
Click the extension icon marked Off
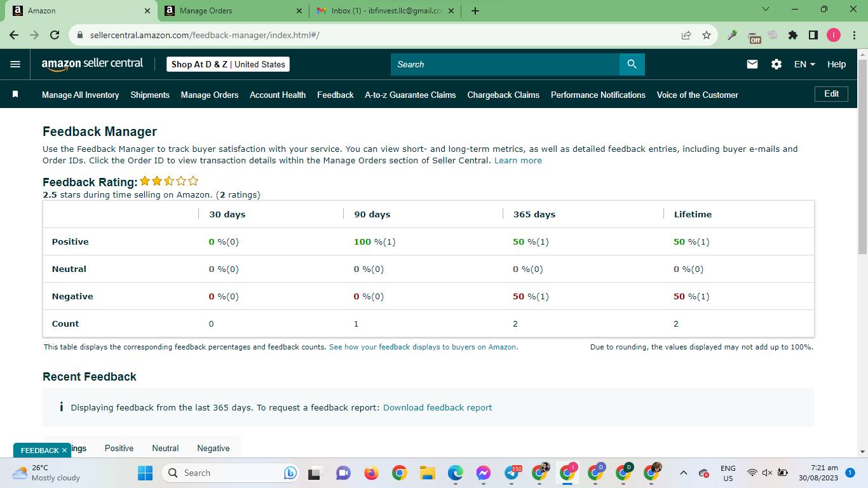754,37
